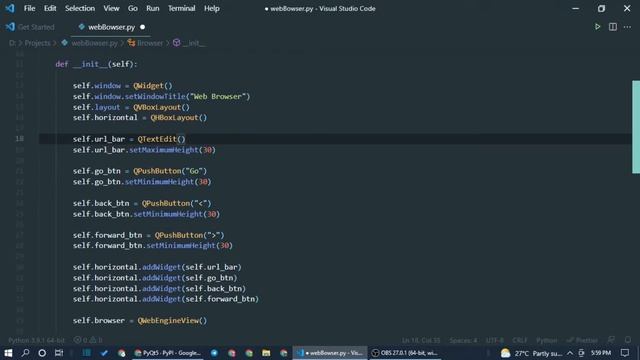Open the Projects breadcrumb folder
This screenshot has height=360, width=640.
point(37,43)
